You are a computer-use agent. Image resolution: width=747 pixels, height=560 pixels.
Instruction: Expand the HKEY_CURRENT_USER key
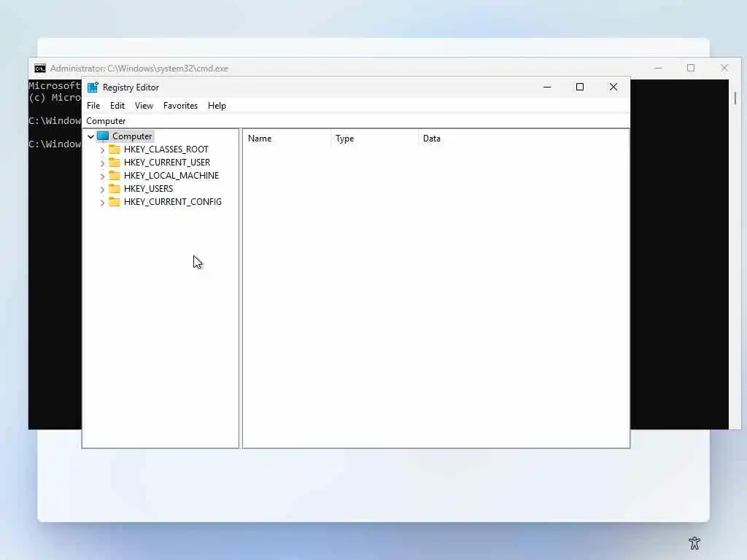[102, 163]
